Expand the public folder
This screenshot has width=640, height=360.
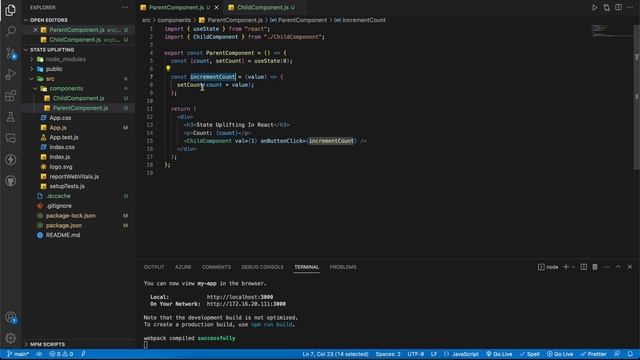tap(53, 69)
